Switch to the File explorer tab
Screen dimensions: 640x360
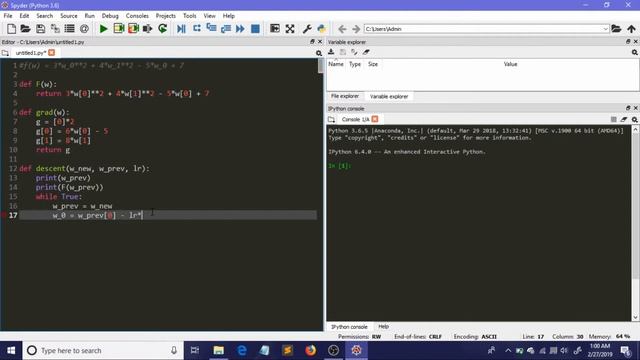coord(345,96)
